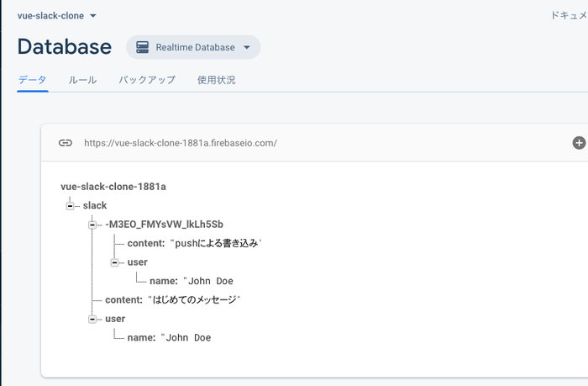Click the database URL vue-slack-clone-1881a.firebaseio.com

pos(181,143)
